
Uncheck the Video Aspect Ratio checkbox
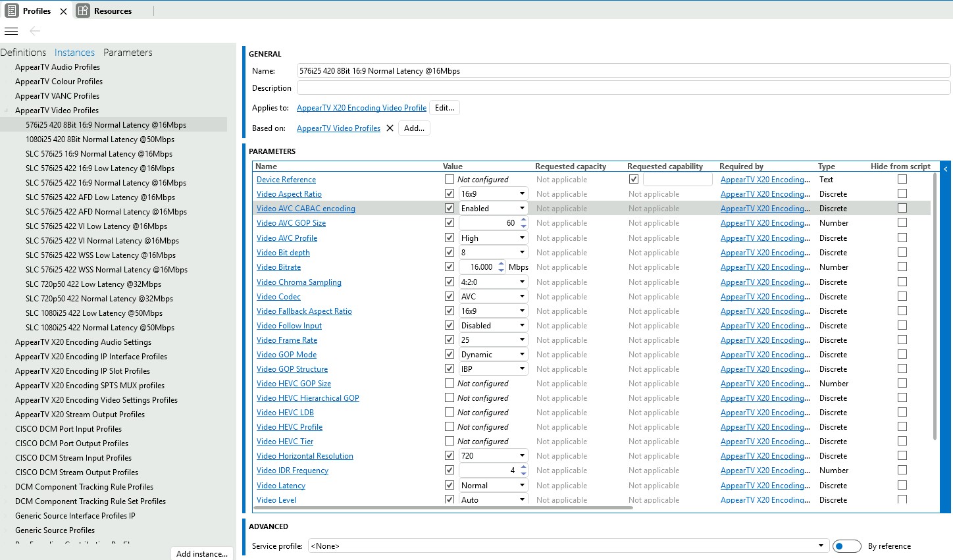point(450,194)
